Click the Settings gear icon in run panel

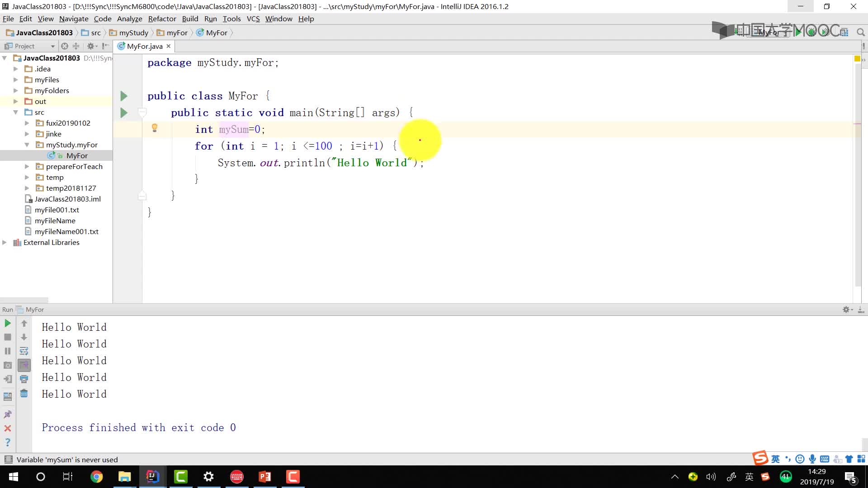(845, 309)
